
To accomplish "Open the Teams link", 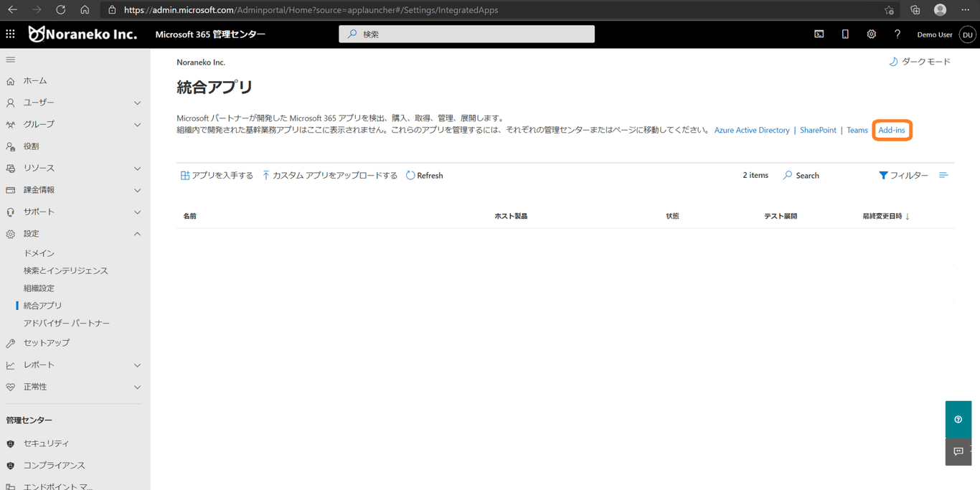I will [x=857, y=130].
